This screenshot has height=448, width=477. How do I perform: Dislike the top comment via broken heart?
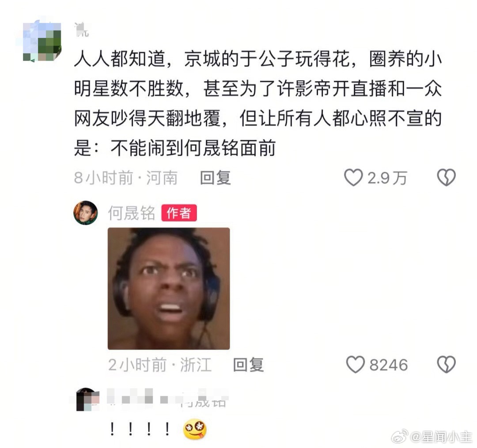pyautogui.click(x=446, y=177)
